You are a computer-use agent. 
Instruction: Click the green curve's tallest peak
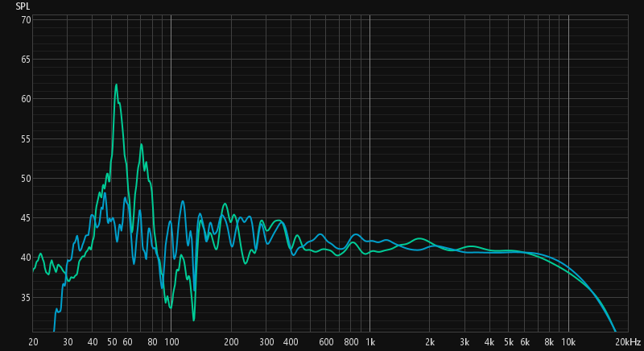point(116,85)
